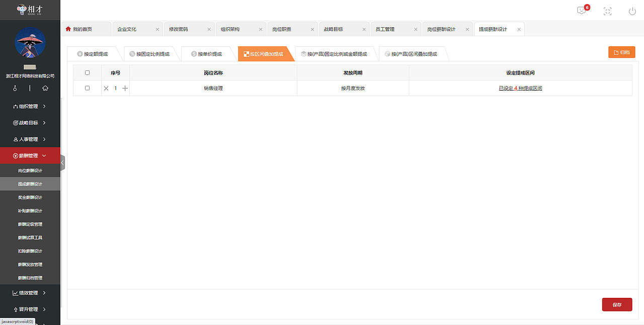Screen dimensions: 644x325
Task: Open 薪酬试算工具 in the sidebar
Action: pos(30,237)
